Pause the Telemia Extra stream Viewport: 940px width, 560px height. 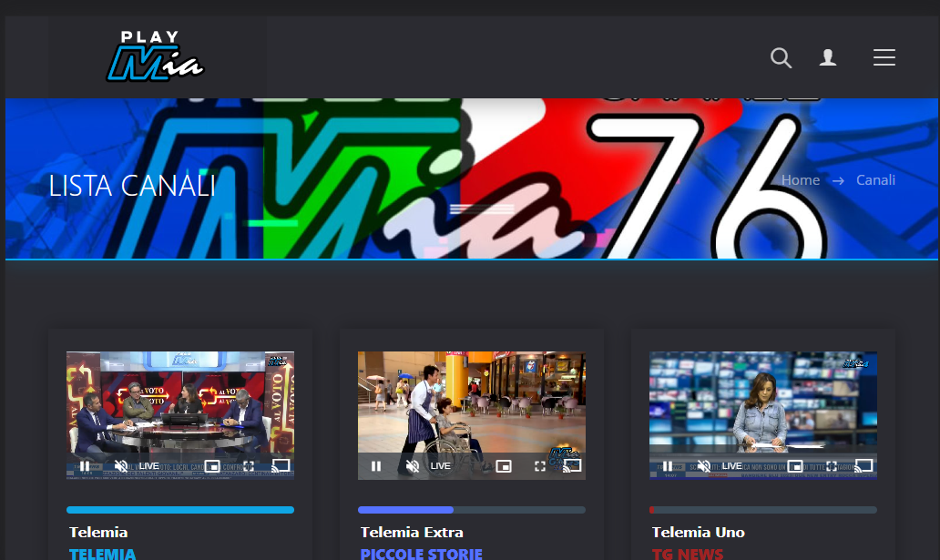click(x=376, y=466)
